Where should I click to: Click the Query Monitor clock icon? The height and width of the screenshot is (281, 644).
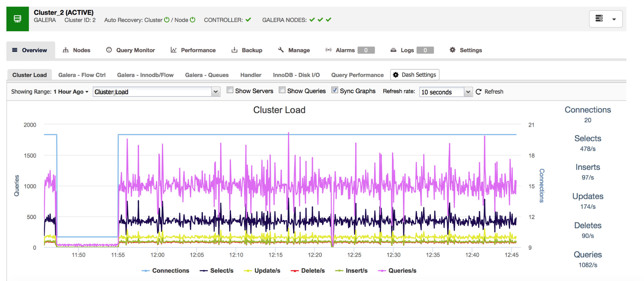point(109,50)
